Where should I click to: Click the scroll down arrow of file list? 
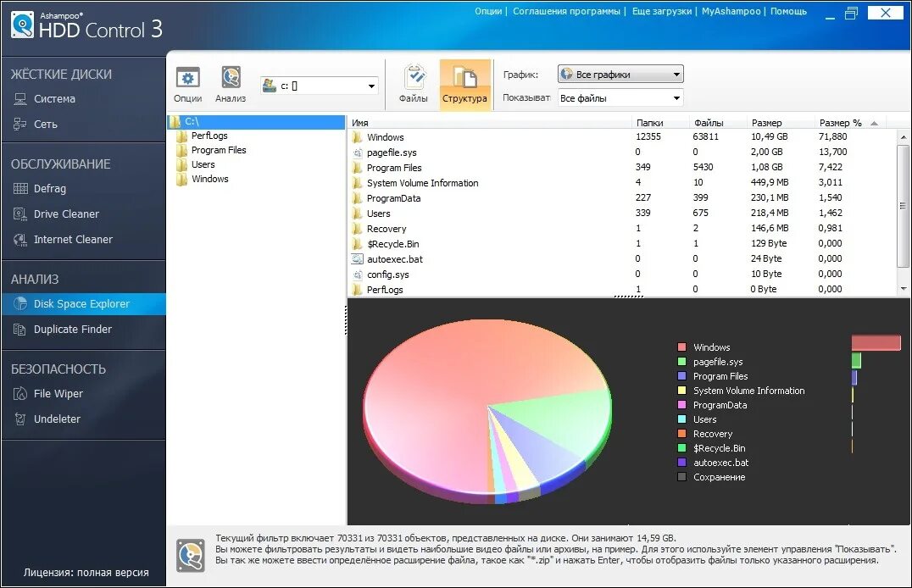coord(904,288)
